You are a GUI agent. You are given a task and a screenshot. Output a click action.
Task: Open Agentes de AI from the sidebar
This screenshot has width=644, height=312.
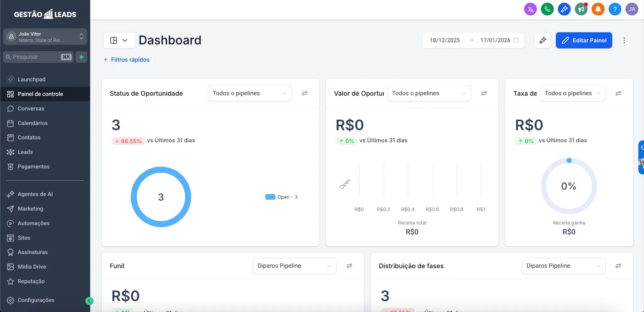35,194
